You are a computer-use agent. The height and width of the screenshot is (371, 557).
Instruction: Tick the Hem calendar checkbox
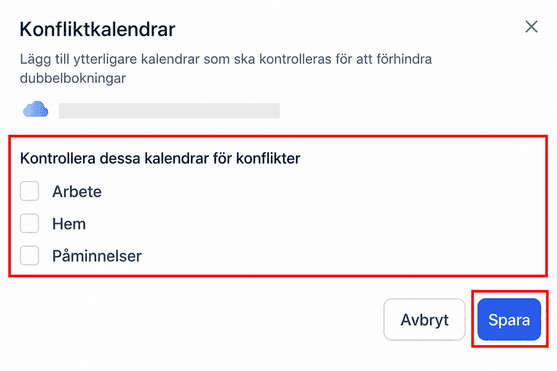tap(29, 223)
